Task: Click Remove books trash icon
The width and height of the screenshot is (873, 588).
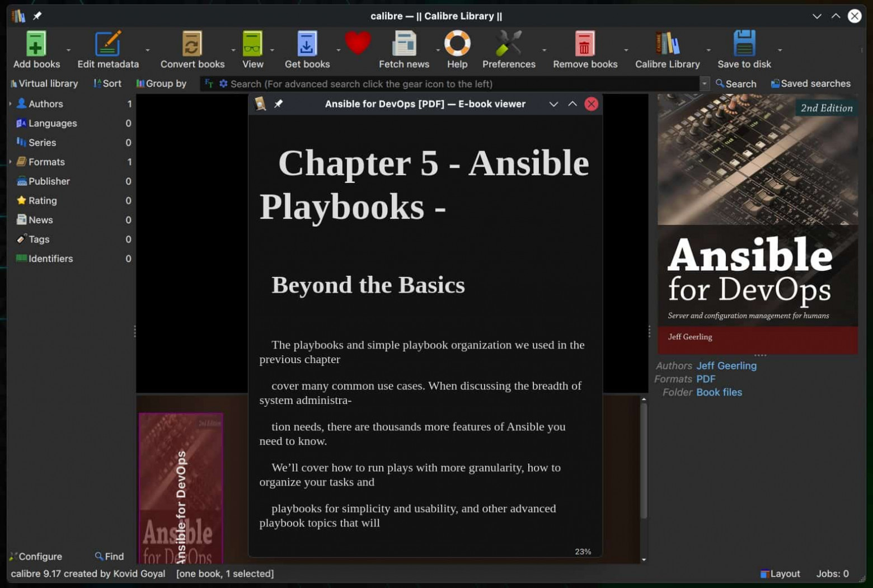Action: (x=584, y=43)
